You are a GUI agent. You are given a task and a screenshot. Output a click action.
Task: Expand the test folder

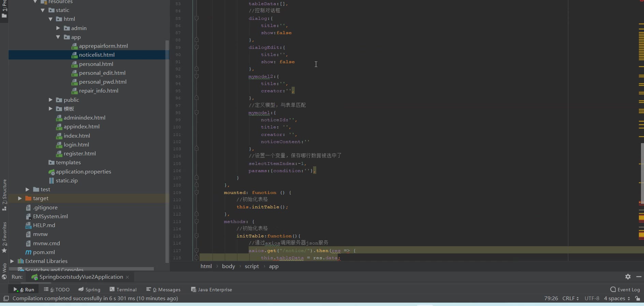[27, 189]
